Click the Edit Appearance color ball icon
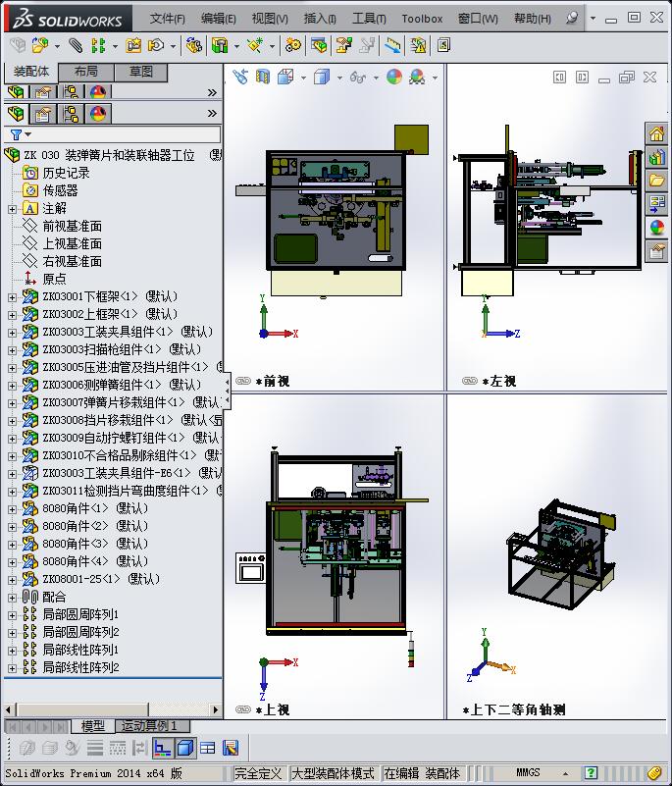The image size is (672, 786). 394,78
